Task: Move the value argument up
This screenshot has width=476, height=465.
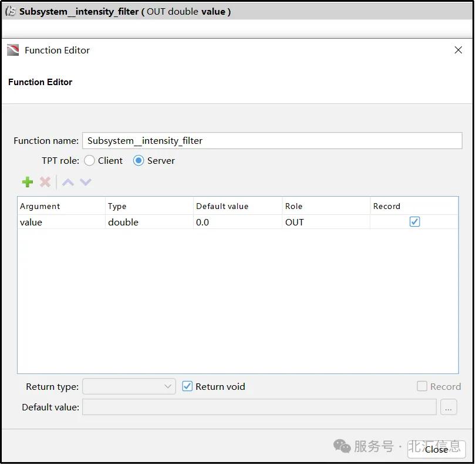Action: [x=67, y=182]
